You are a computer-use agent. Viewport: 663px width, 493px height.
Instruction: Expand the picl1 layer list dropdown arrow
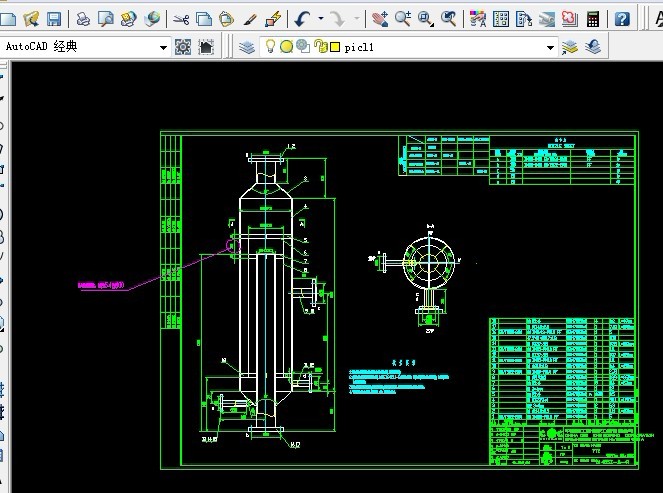(x=550, y=47)
